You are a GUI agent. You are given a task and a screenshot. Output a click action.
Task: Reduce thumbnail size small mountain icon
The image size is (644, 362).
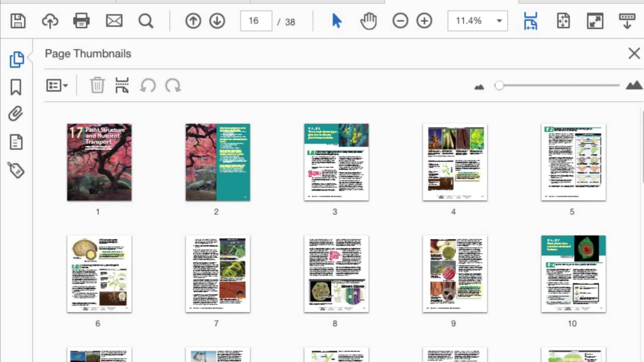click(x=479, y=86)
